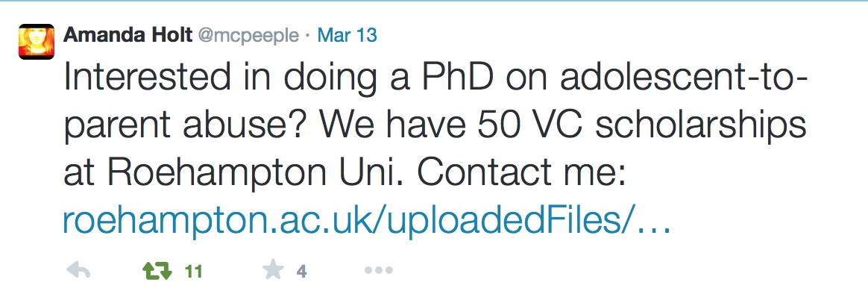The image size is (868, 300).
Task: Click the reply arrow icon
Action: (x=78, y=272)
